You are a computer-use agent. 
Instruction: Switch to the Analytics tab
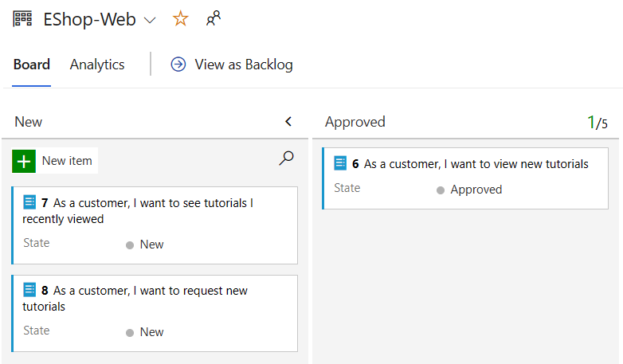coord(97,65)
